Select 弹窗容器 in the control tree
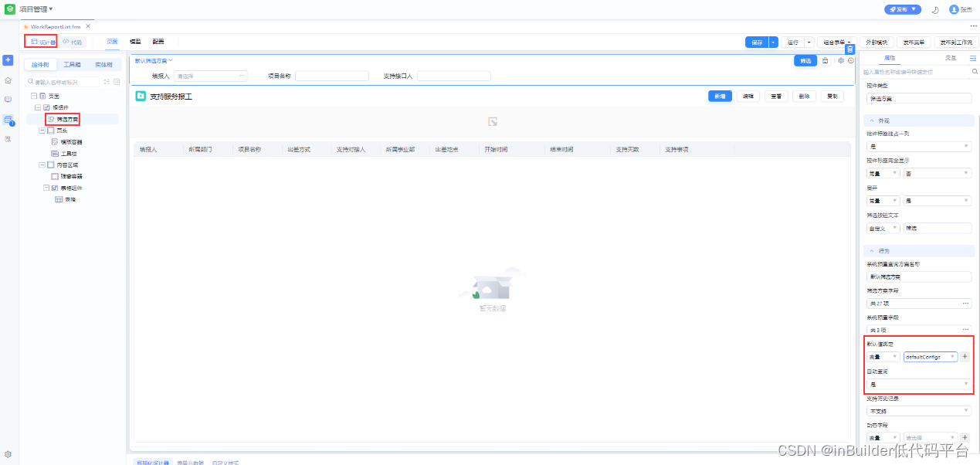This screenshot has width=980, height=465. [x=72, y=176]
